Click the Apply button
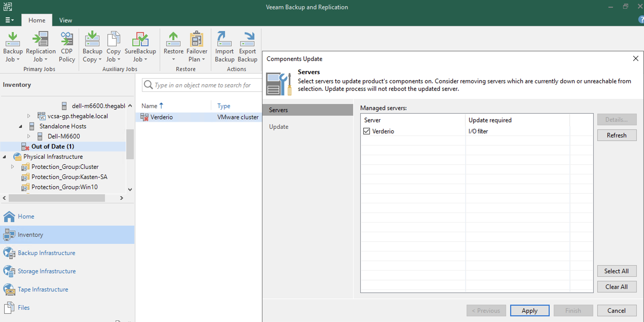The height and width of the screenshot is (322, 644). 529,311
